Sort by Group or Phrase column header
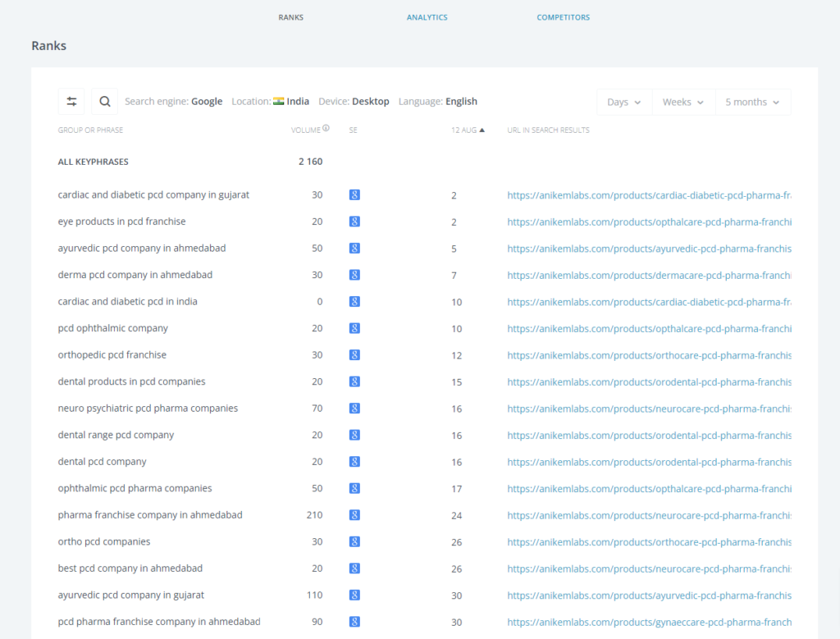Viewport: 840px width, 639px height. tap(90, 130)
